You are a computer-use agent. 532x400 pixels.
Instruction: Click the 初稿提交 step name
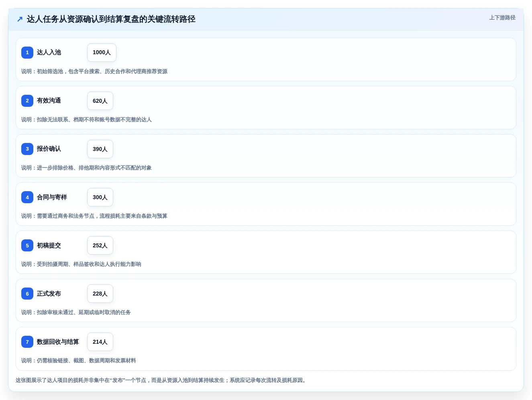[x=49, y=245]
